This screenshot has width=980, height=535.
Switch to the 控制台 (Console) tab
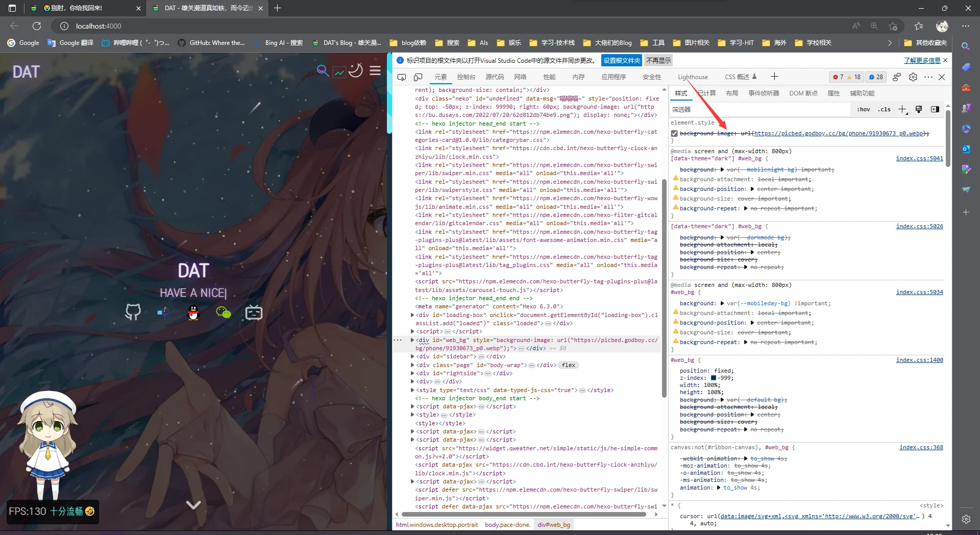[466, 77]
